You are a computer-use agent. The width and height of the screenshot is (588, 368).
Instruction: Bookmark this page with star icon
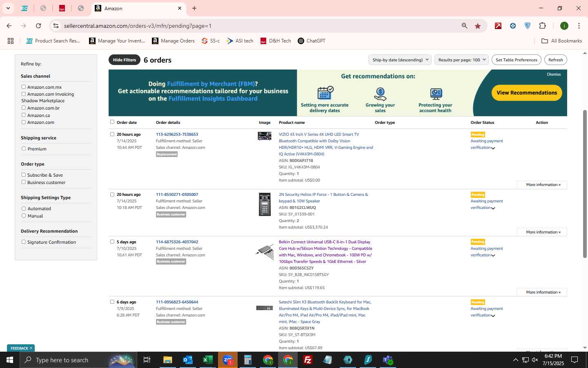click(x=478, y=26)
